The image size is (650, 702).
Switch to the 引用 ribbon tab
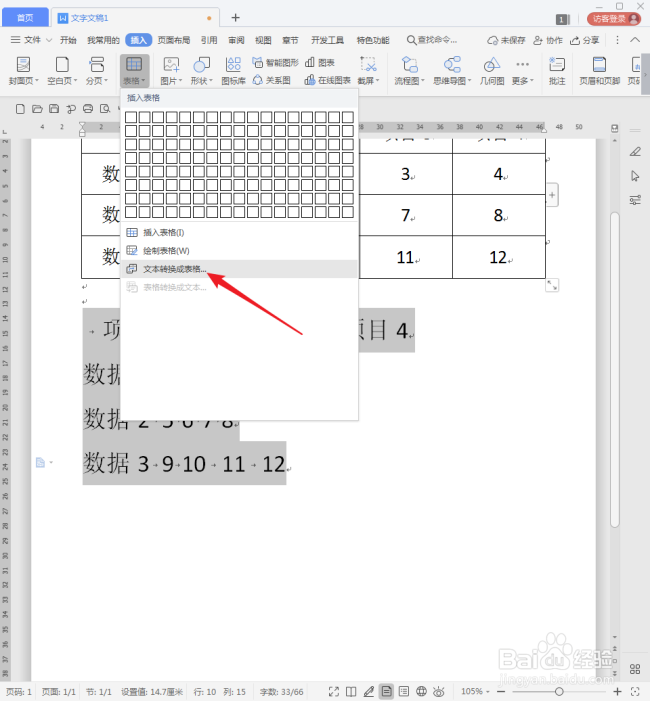pyautogui.click(x=209, y=40)
